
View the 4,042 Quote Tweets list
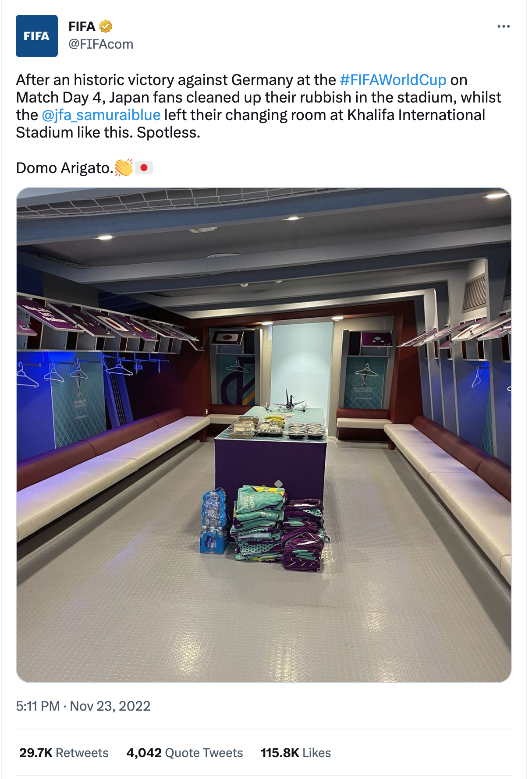184,753
